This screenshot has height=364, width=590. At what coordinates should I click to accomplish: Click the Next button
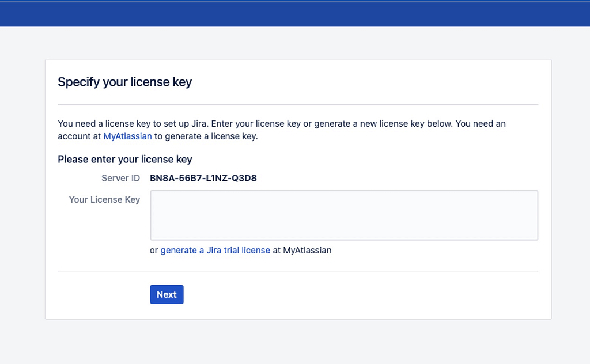pos(167,294)
